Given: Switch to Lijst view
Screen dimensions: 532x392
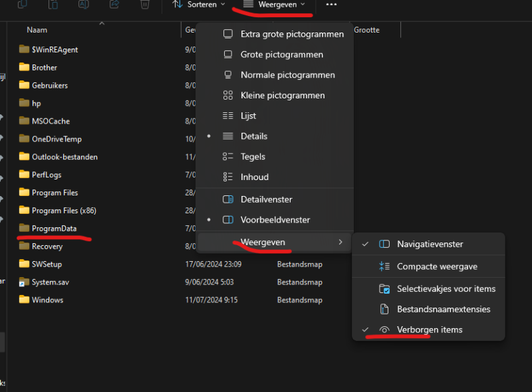Looking at the screenshot, I should [248, 116].
